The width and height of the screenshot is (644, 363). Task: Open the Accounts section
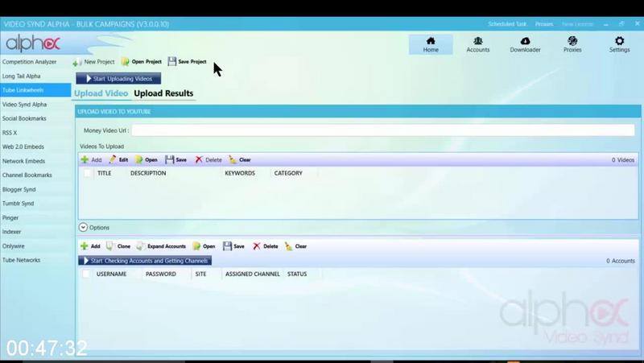click(x=477, y=44)
